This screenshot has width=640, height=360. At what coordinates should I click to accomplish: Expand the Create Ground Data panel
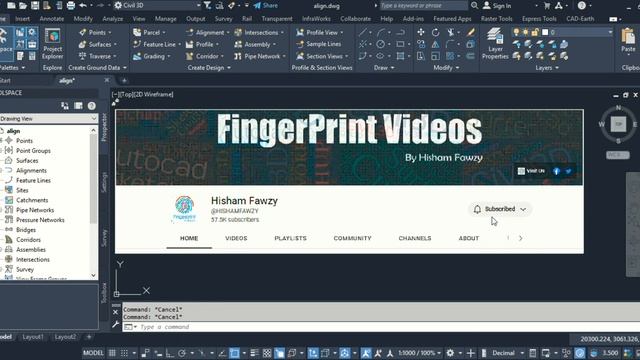[x=97, y=68]
